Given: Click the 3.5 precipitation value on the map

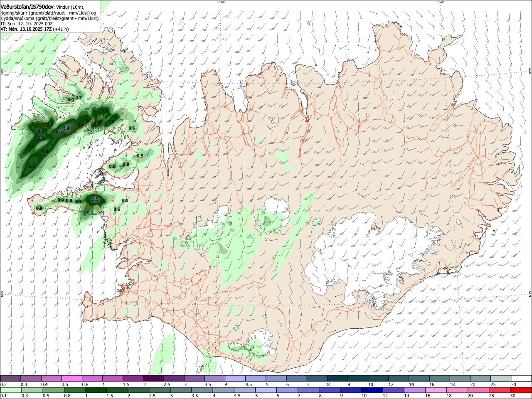Looking at the screenshot, I should pyautogui.click(x=95, y=199).
